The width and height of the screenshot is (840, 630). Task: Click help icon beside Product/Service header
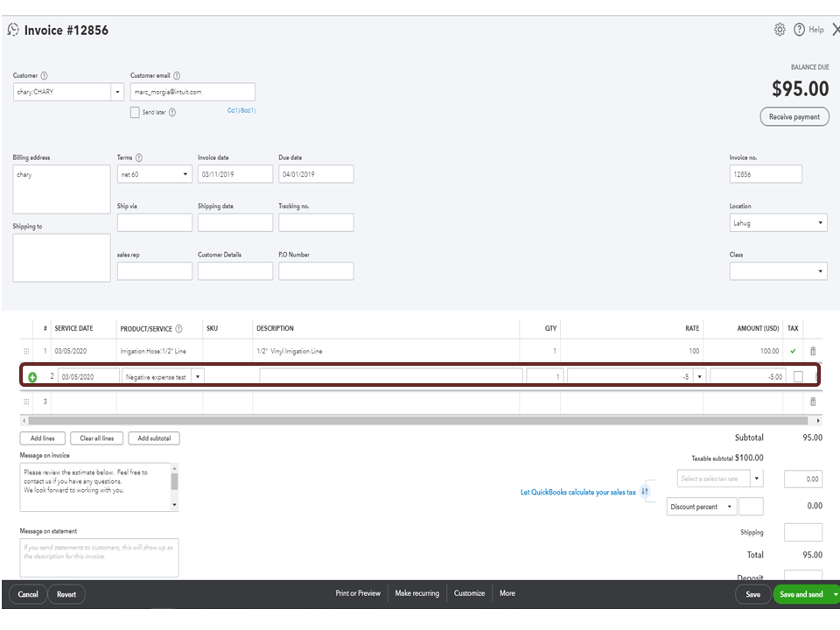(x=178, y=329)
